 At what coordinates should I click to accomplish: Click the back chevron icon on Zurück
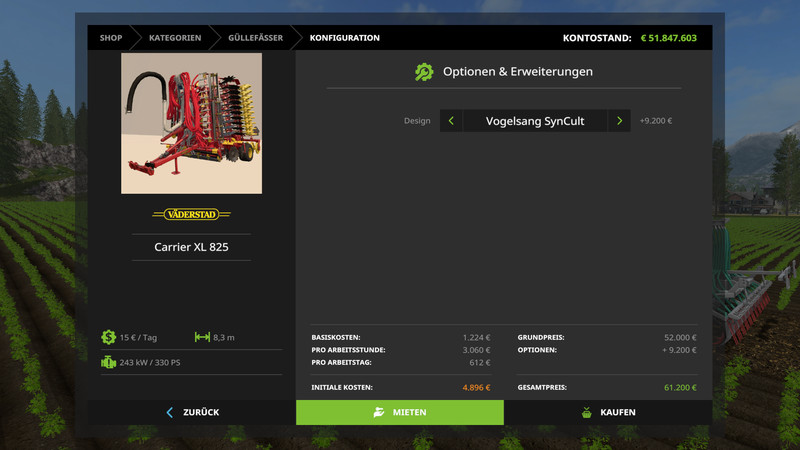(169, 412)
